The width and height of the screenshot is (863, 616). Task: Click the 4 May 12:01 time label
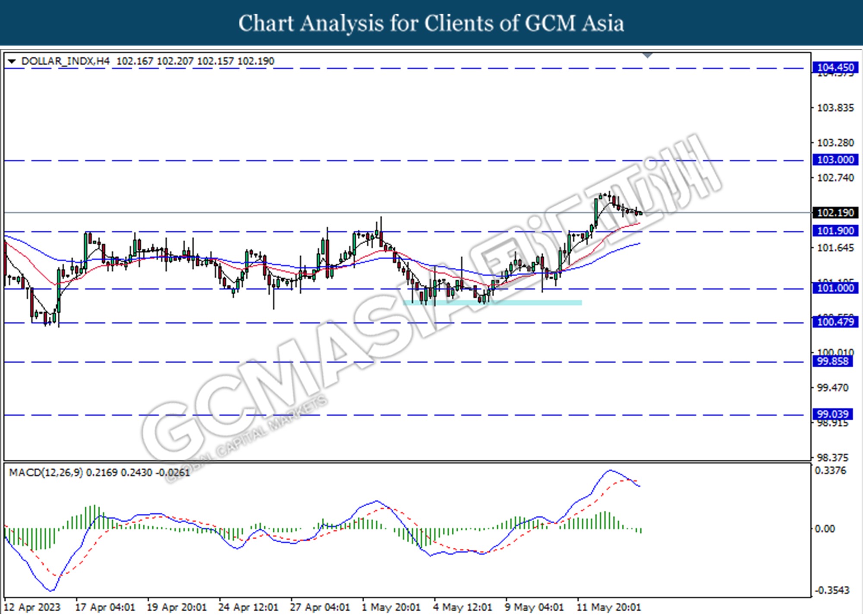point(463,607)
